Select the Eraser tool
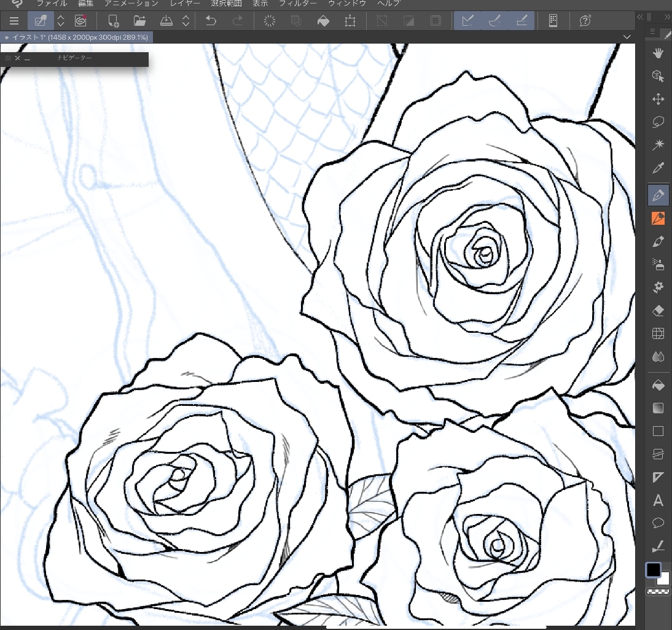This screenshot has width=672, height=630. coord(658,311)
